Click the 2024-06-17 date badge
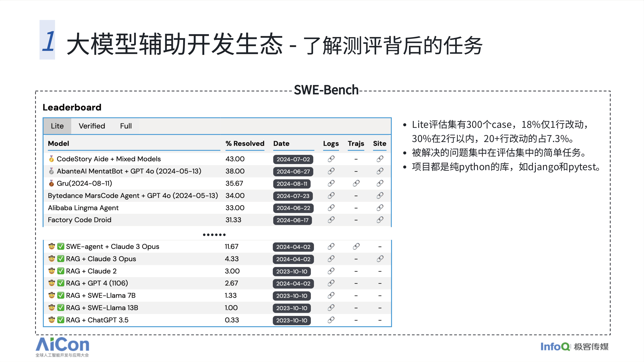644x362 pixels. click(x=292, y=220)
